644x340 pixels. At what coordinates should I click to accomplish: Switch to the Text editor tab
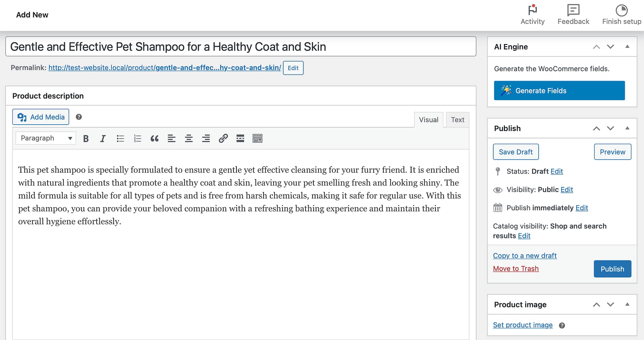[457, 120]
